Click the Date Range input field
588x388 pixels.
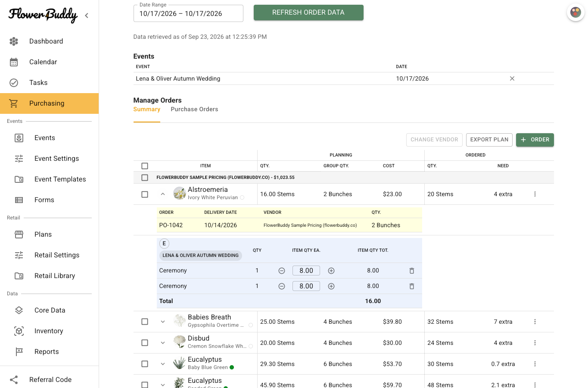pos(188,13)
